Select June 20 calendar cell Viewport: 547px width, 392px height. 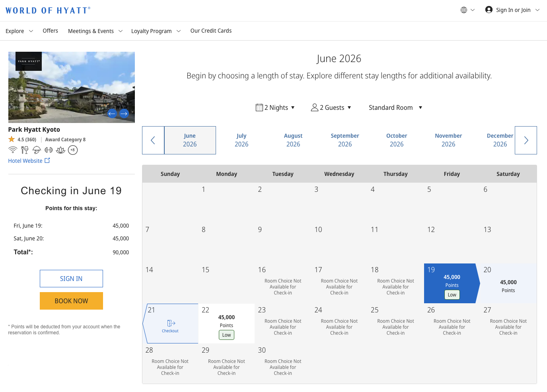tap(508, 283)
